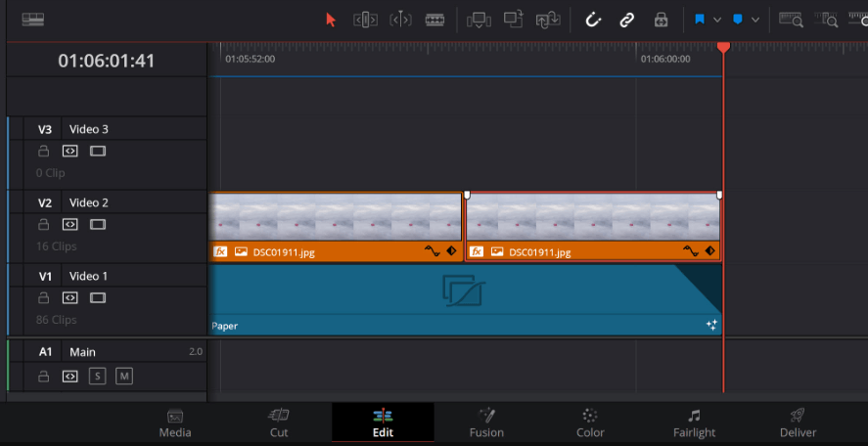868x446 pixels.
Task: Lock the Video 1 track
Action: (x=43, y=298)
